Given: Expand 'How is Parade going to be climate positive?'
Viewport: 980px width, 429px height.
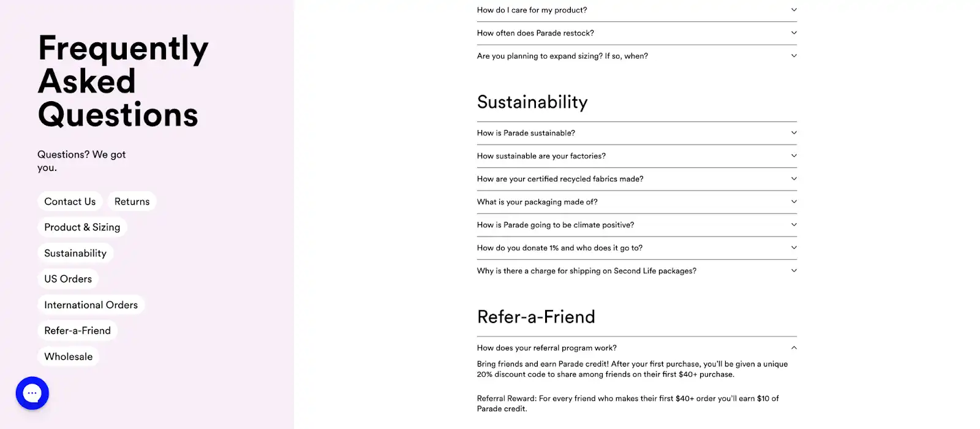Looking at the screenshot, I should pos(555,225).
